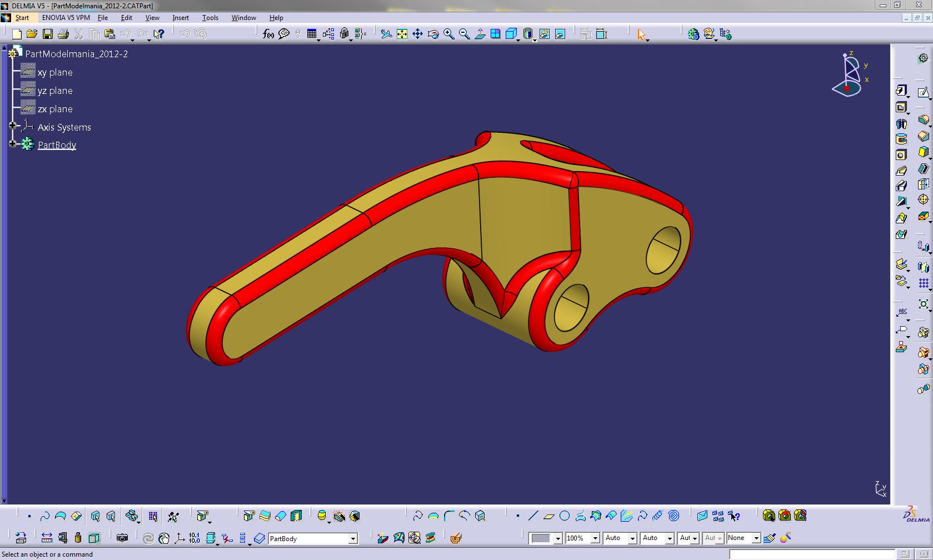
Task: Click the Capture camera icon
Action: [122, 538]
